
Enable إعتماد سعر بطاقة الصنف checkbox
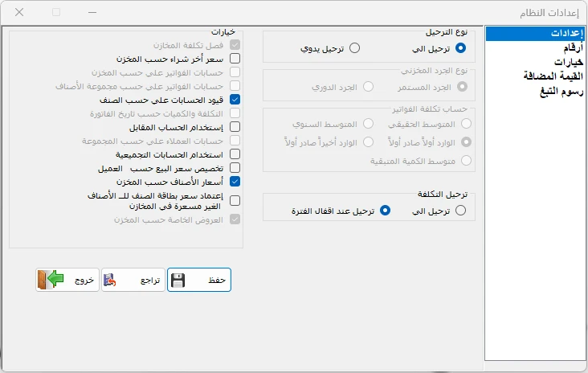[235, 201]
